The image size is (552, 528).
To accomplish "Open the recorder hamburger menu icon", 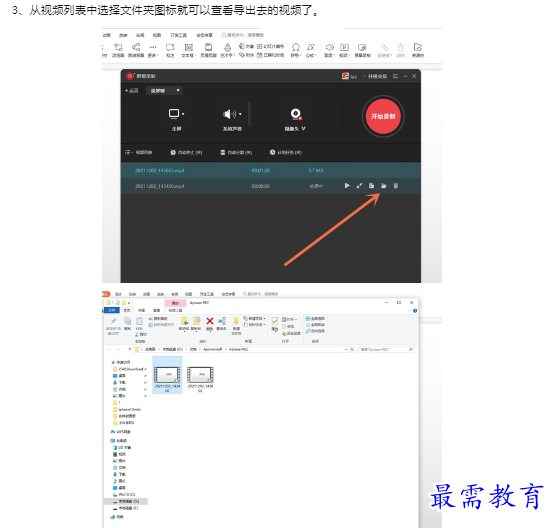I will point(396,76).
